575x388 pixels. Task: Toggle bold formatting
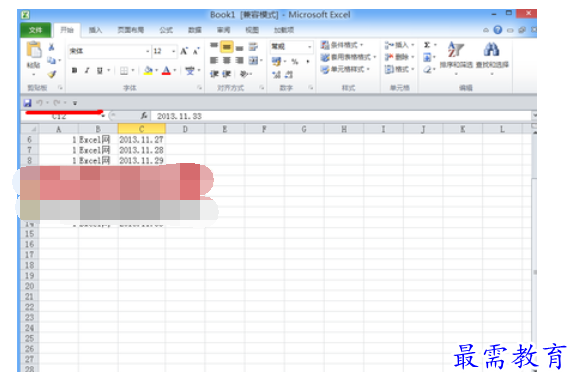point(74,70)
